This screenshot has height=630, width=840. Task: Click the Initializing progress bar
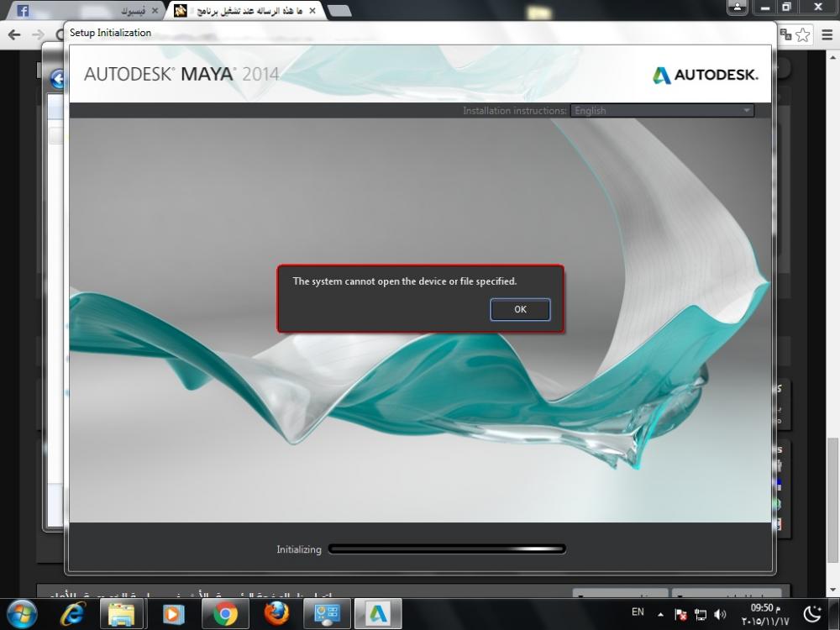[447, 549]
